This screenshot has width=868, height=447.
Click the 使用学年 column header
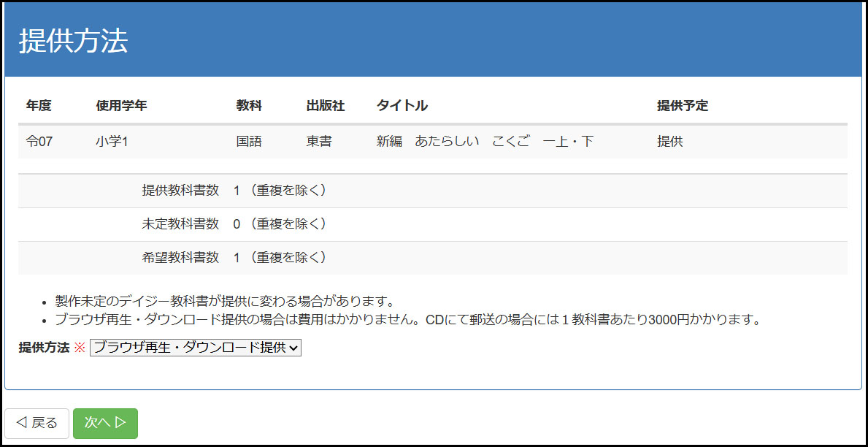pyautogui.click(x=121, y=106)
